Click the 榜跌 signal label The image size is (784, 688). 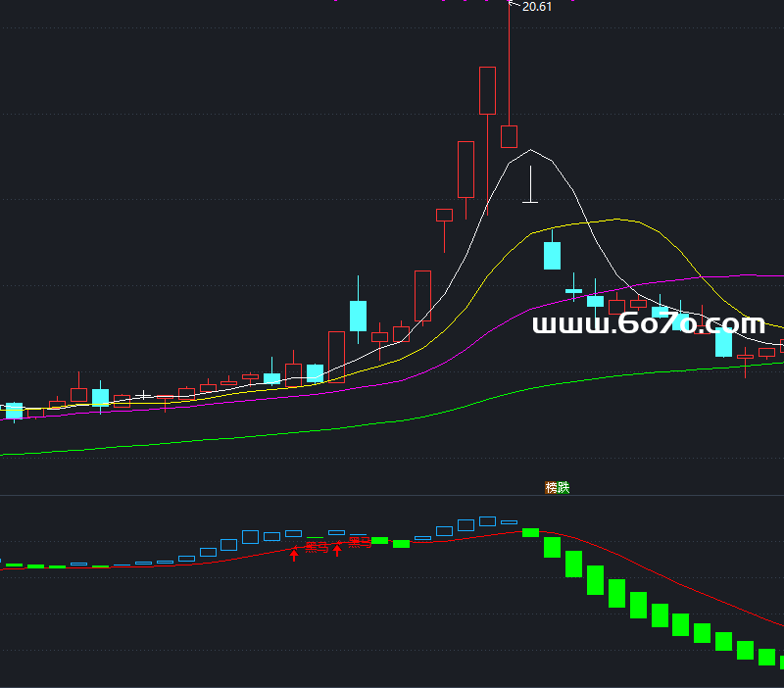(x=557, y=487)
